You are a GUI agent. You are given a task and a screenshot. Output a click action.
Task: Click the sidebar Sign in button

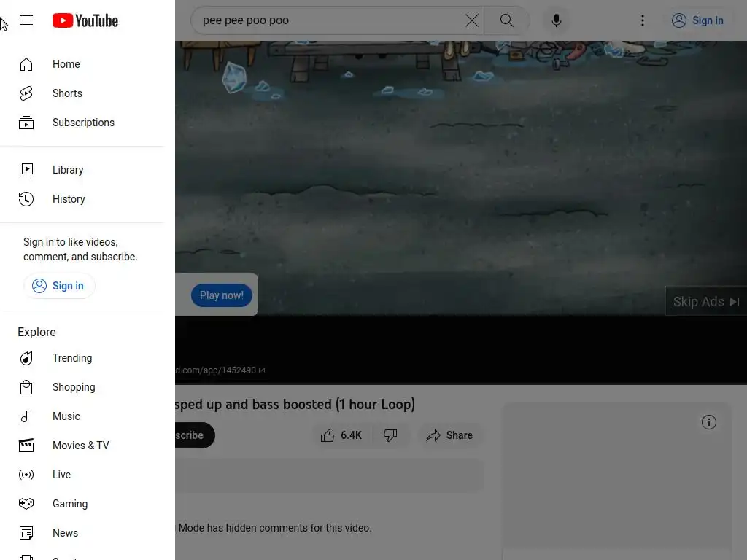pyautogui.click(x=59, y=286)
